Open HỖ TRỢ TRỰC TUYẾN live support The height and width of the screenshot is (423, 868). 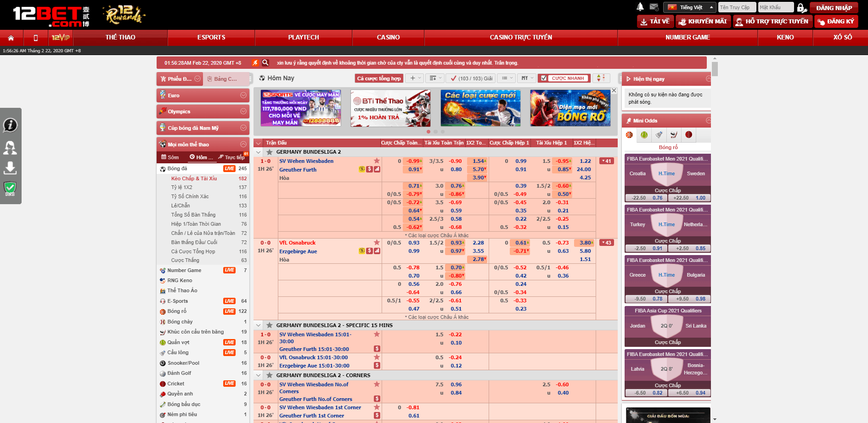772,22
